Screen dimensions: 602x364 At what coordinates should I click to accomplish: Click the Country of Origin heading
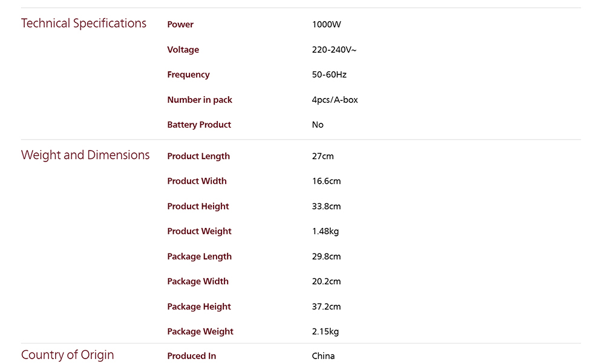pos(67,355)
